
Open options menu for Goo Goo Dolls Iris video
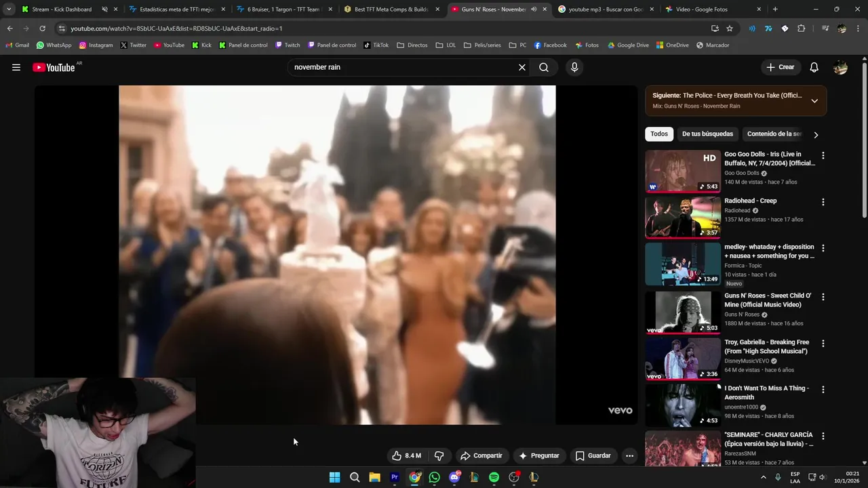(823, 155)
